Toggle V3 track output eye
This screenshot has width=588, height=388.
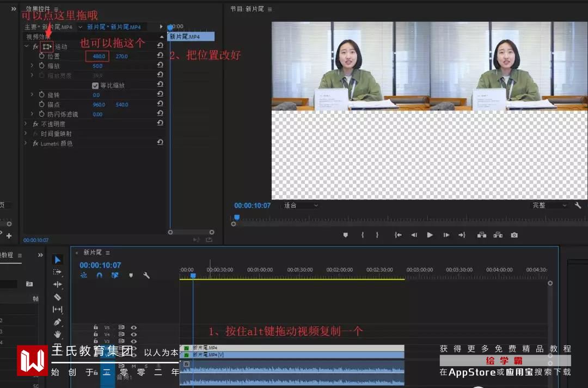[134, 341]
